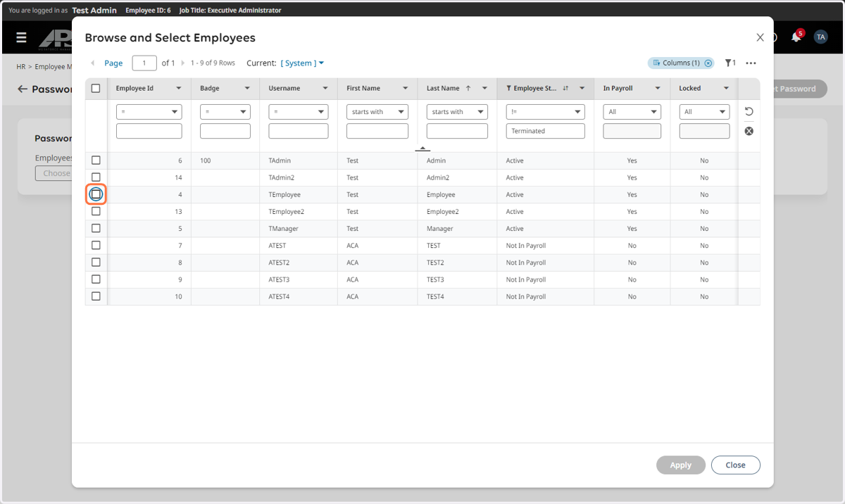Go to previous page arrow

[92, 63]
